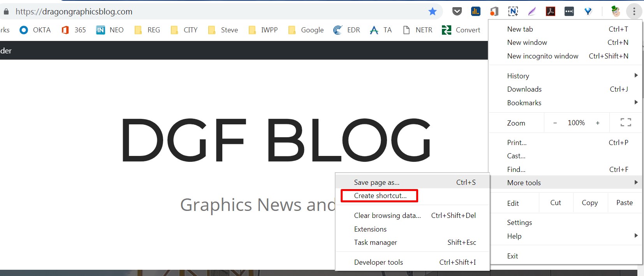Open the Pocket extension icon
644x276 pixels.
point(457,12)
